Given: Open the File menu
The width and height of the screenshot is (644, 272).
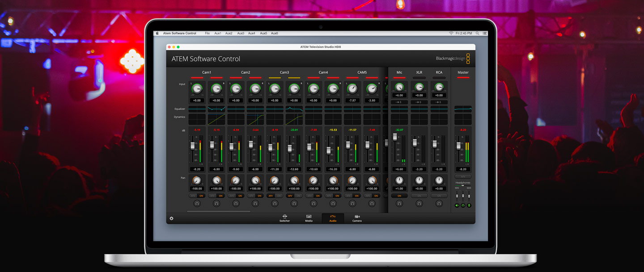Looking at the screenshot, I should tap(207, 33).
